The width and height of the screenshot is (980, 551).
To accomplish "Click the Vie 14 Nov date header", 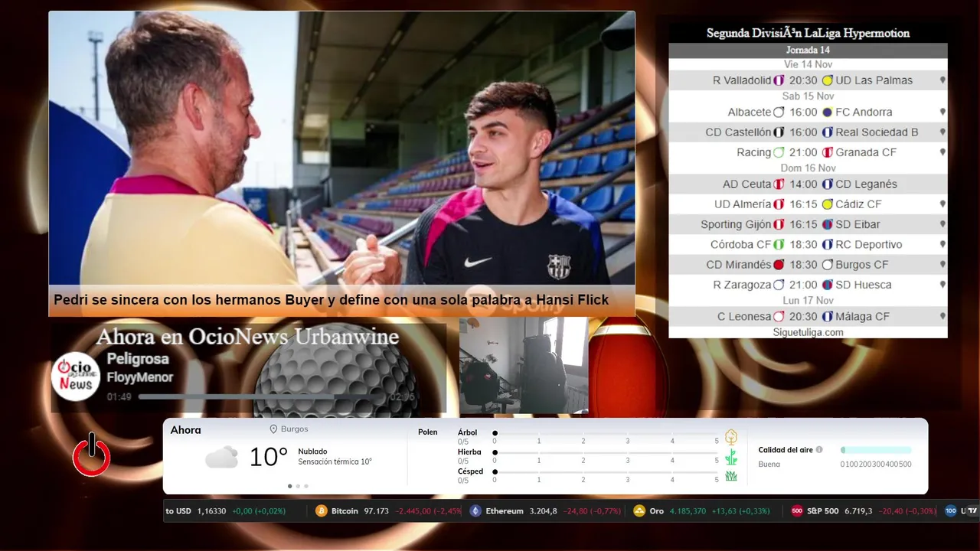I will pyautogui.click(x=808, y=64).
